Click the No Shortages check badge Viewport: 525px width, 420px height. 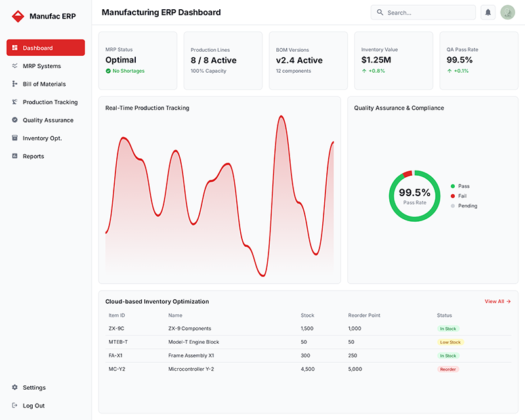point(109,71)
